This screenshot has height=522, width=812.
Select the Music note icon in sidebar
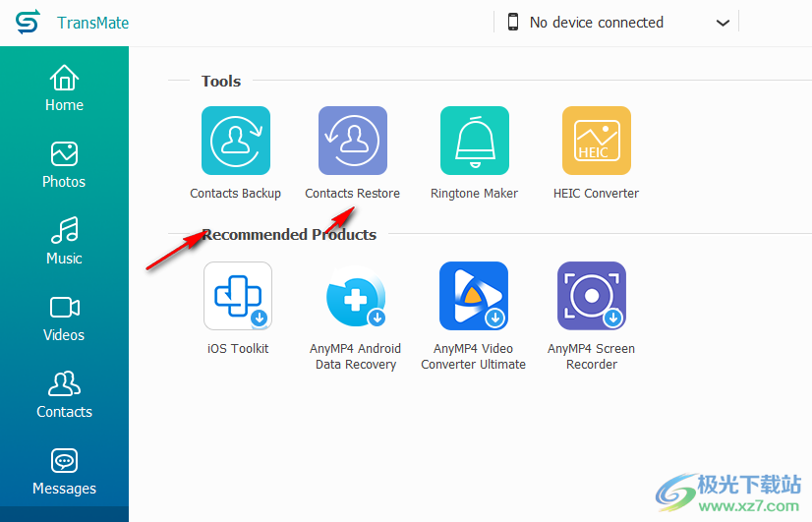tap(64, 230)
